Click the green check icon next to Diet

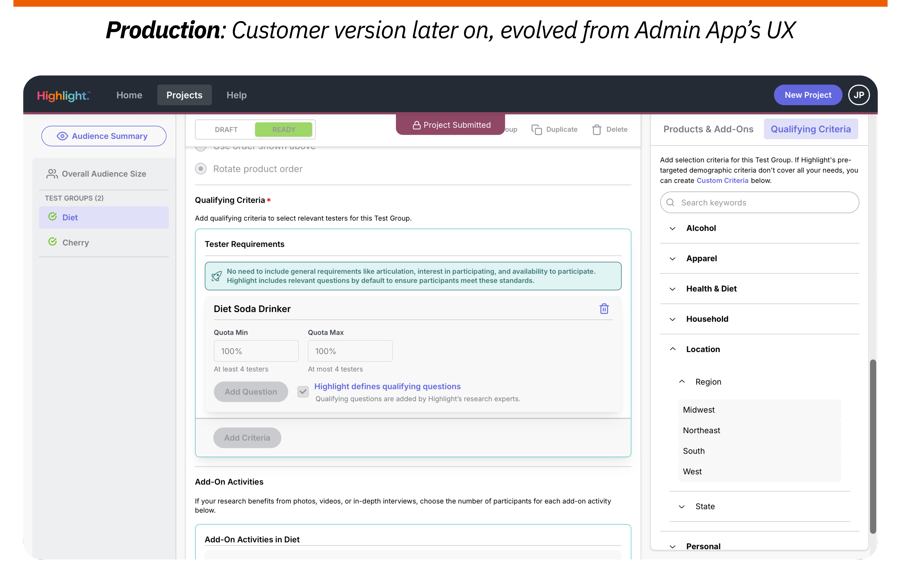click(53, 217)
